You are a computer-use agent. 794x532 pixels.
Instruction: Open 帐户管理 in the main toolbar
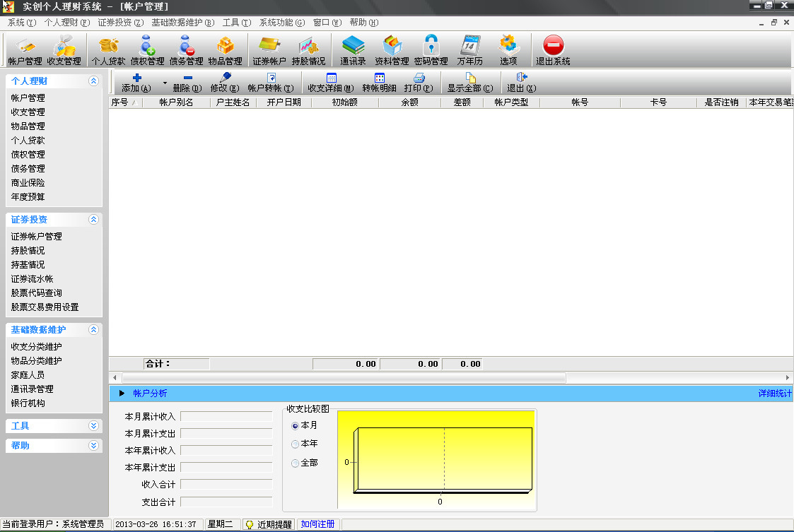pos(25,50)
